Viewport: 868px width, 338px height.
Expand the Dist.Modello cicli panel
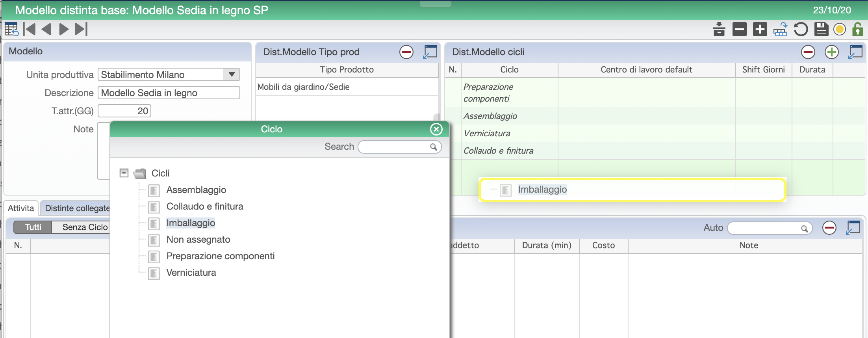coord(855,52)
